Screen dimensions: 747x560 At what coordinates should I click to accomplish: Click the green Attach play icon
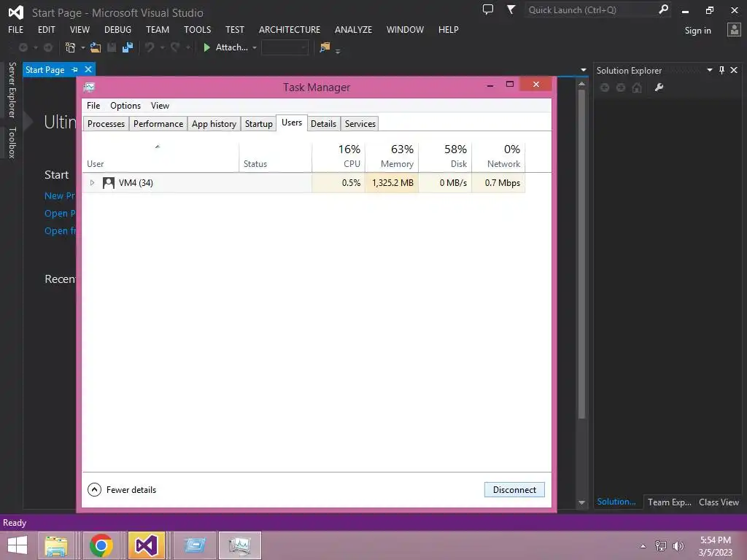(x=206, y=47)
